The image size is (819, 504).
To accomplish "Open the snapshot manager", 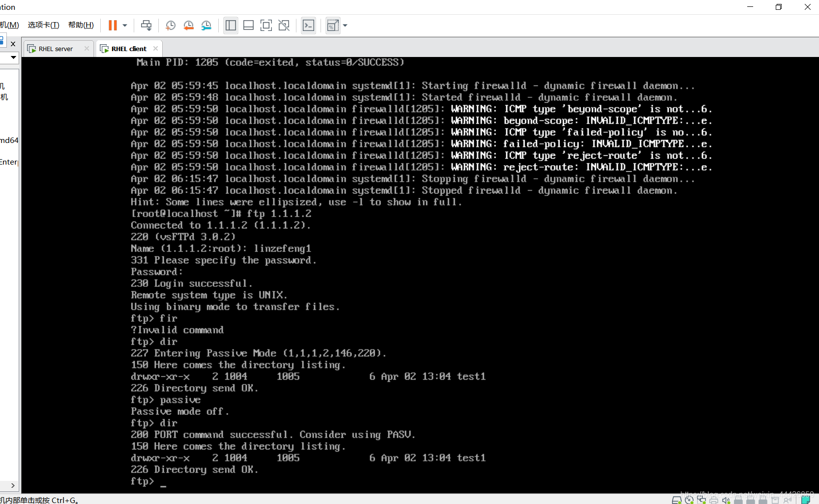I will click(x=206, y=26).
